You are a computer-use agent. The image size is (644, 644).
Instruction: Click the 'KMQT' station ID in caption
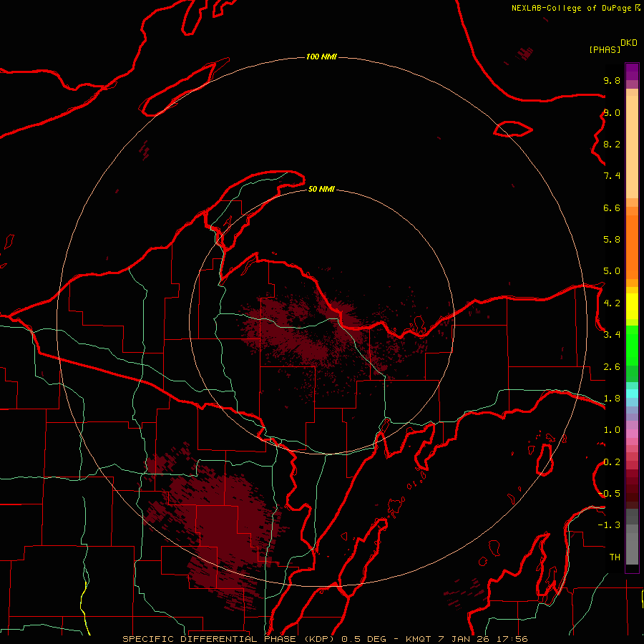[x=419, y=639]
